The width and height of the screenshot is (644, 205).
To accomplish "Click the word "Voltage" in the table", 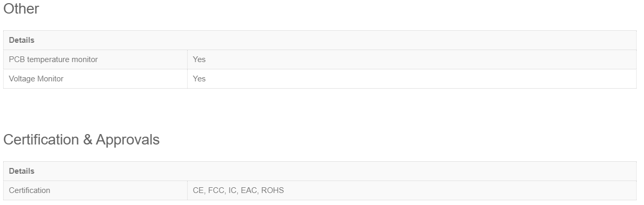I will (22, 79).
